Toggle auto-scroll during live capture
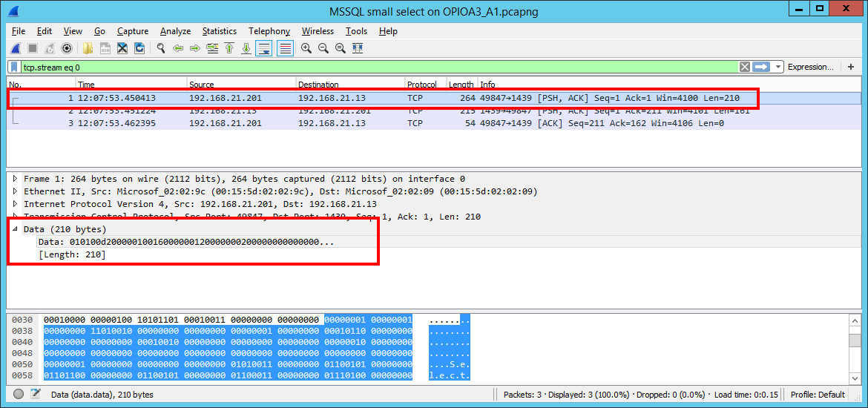Viewport: 868px width, 408px height. [x=263, y=48]
